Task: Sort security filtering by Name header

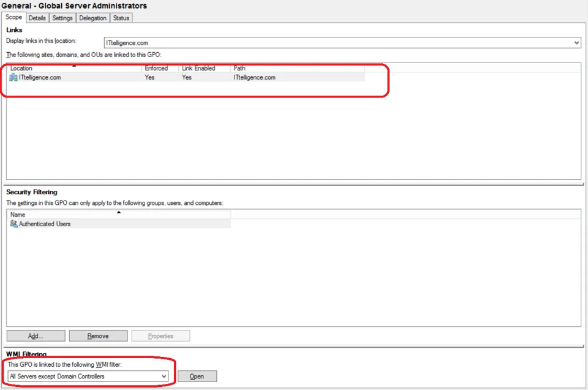Action: click(x=118, y=215)
